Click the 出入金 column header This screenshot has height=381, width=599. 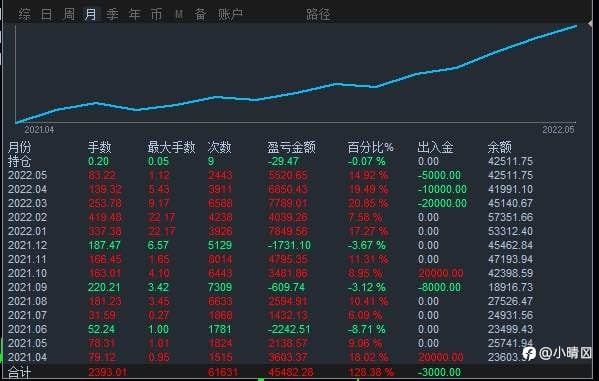click(x=435, y=147)
